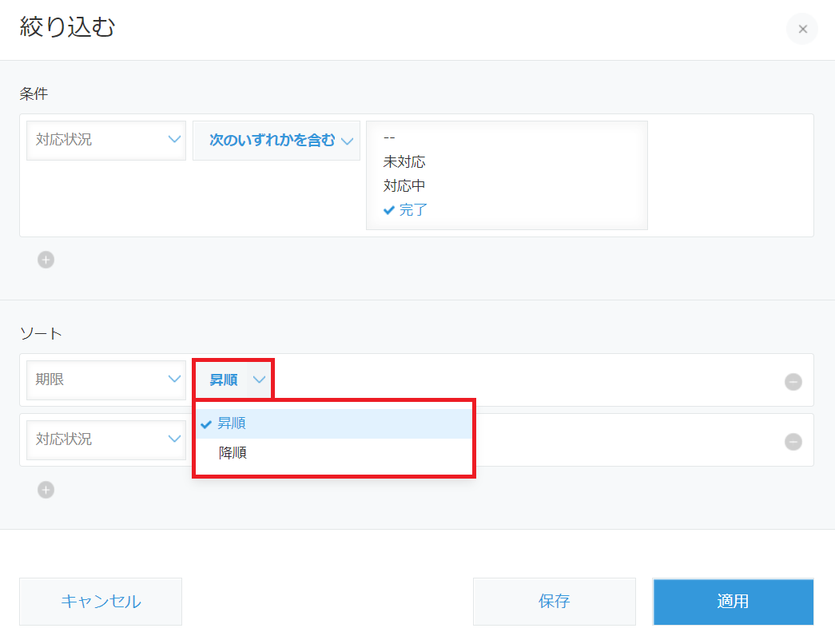This screenshot has width=835, height=644.
Task: Click the キャンセル button
Action: pos(101,602)
